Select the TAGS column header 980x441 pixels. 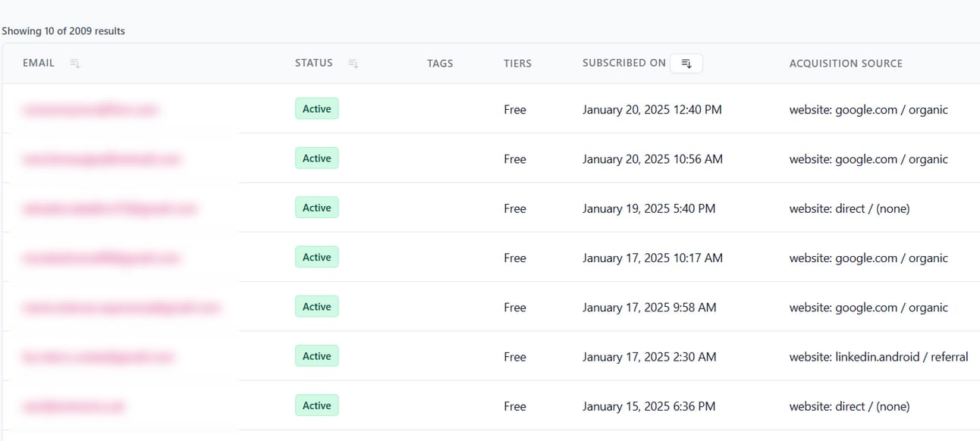pyautogui.click(x=440, y=64)
